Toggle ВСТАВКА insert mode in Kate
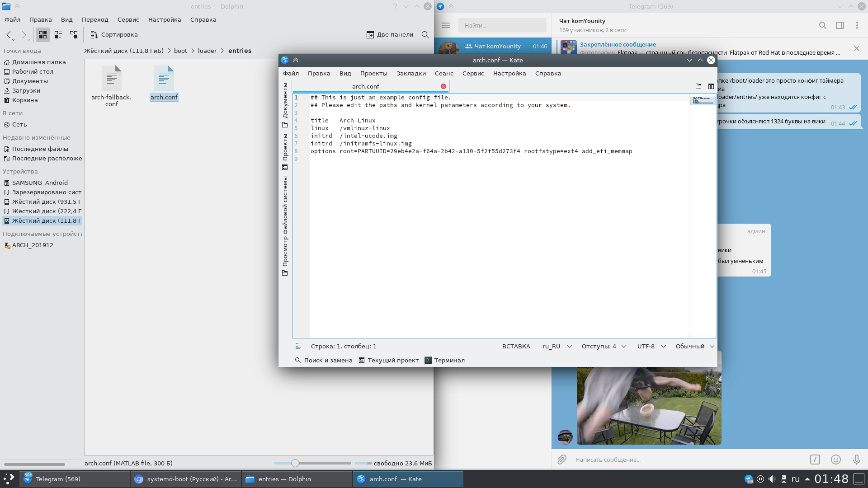This screenshot has height=488, width=868. (516, 346)
